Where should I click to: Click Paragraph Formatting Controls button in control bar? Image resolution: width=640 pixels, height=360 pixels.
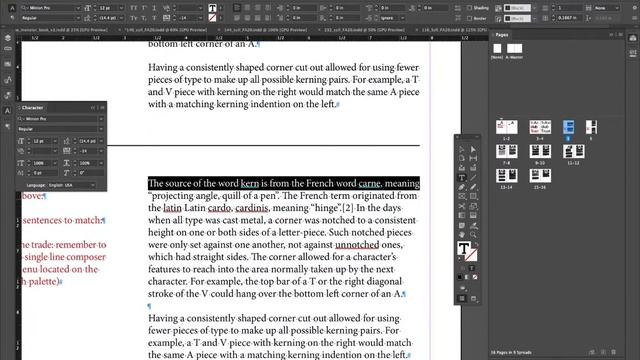(x=13, y=18)
